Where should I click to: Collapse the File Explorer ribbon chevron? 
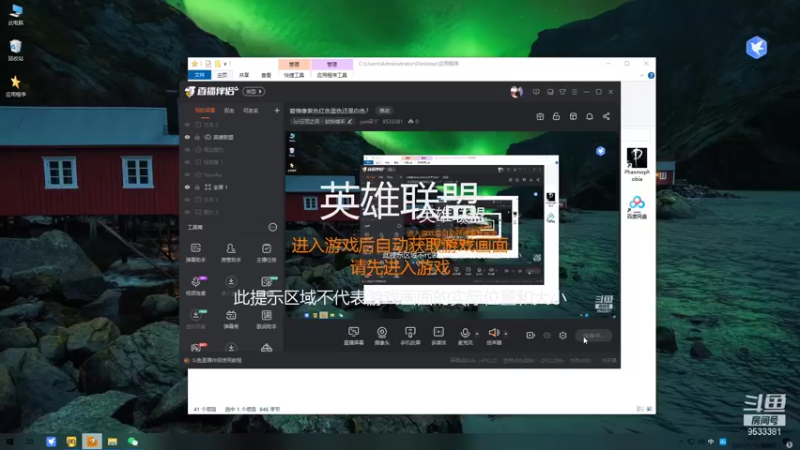click(x=642, y=76)
